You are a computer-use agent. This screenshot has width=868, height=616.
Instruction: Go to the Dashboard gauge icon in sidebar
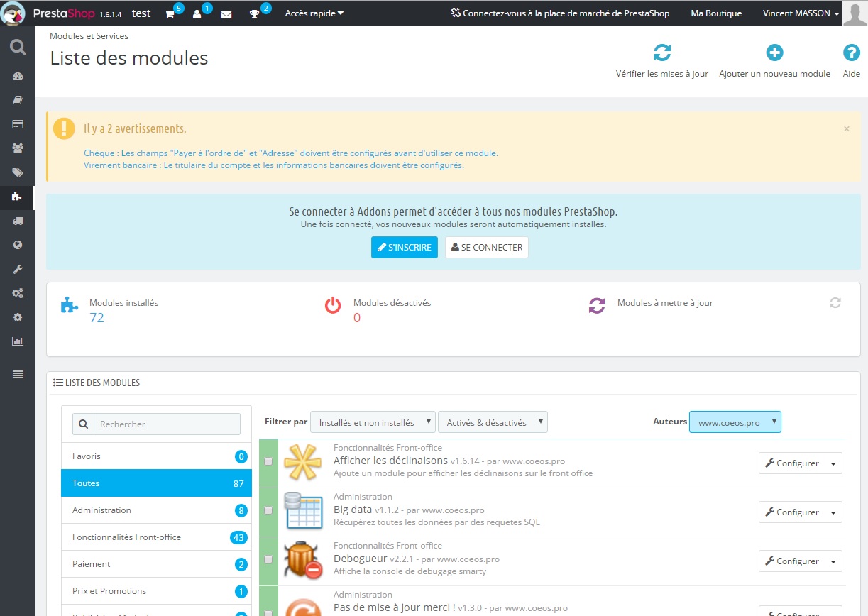tap(18, 77)
